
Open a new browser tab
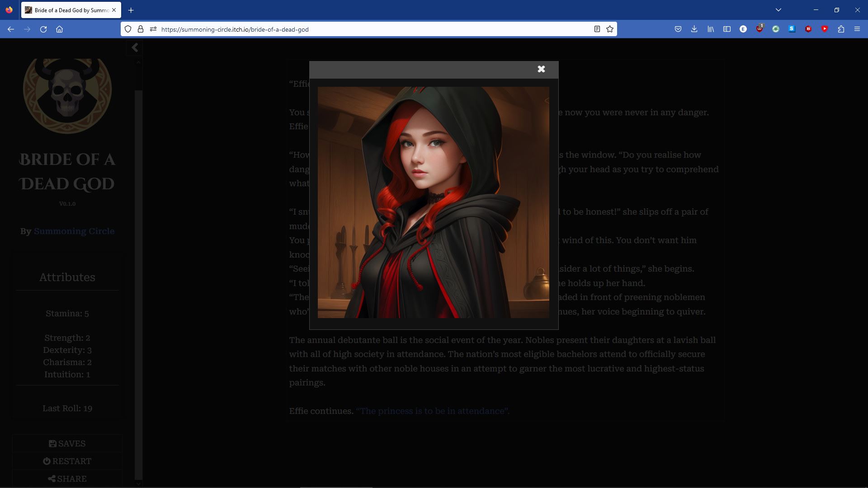click(x=131, y=10)
